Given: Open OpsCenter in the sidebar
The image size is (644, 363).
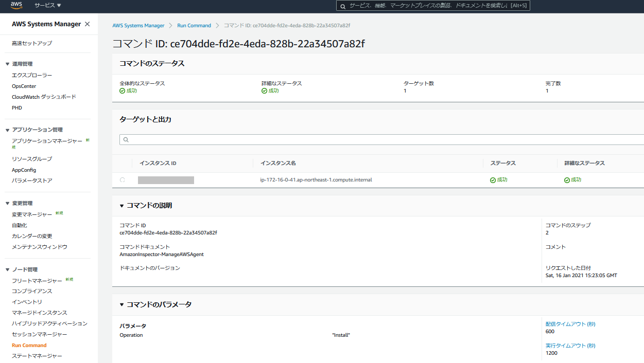Looking at the screenshot, I should [x=24, y=86].
